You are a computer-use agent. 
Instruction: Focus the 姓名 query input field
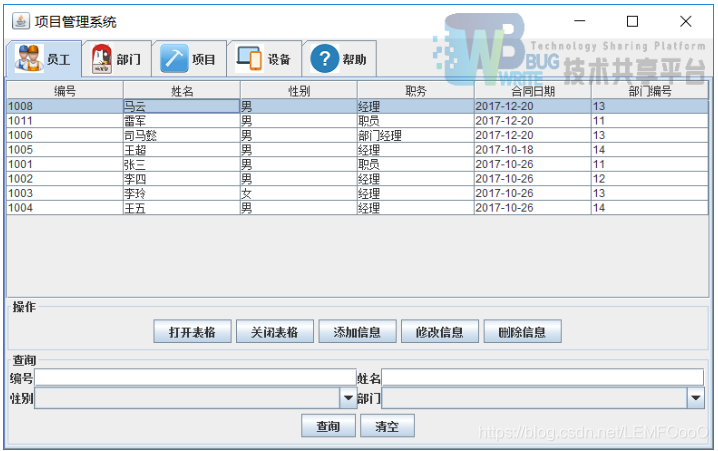click(543, 378)
